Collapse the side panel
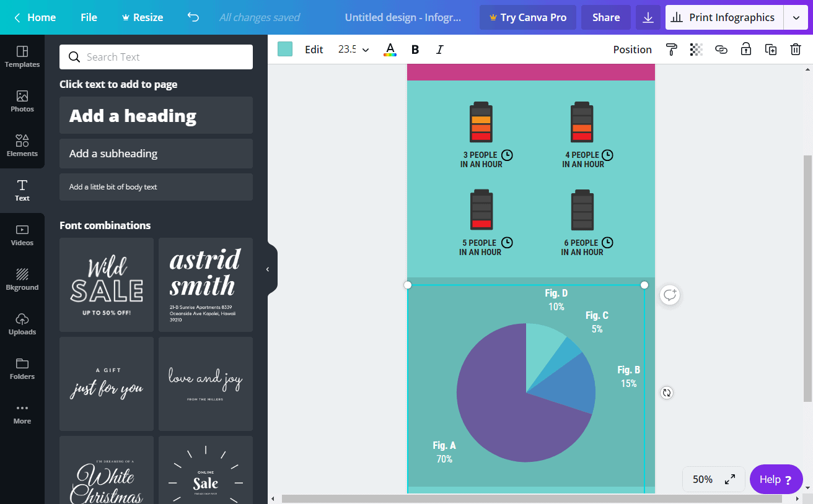813x504 pixels. pos(268,269)
